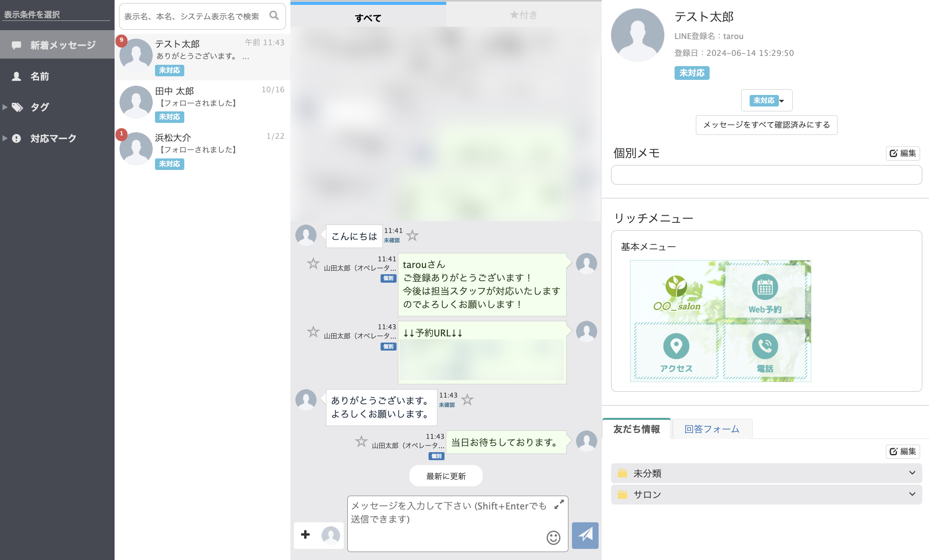Click the sender avatar icon beside plus
The width and height of the screenshot is (929, 560).
[x=330, y=535]
